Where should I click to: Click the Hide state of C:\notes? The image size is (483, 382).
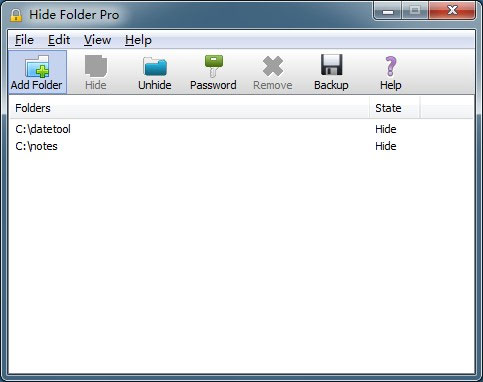tap(386, 146)
